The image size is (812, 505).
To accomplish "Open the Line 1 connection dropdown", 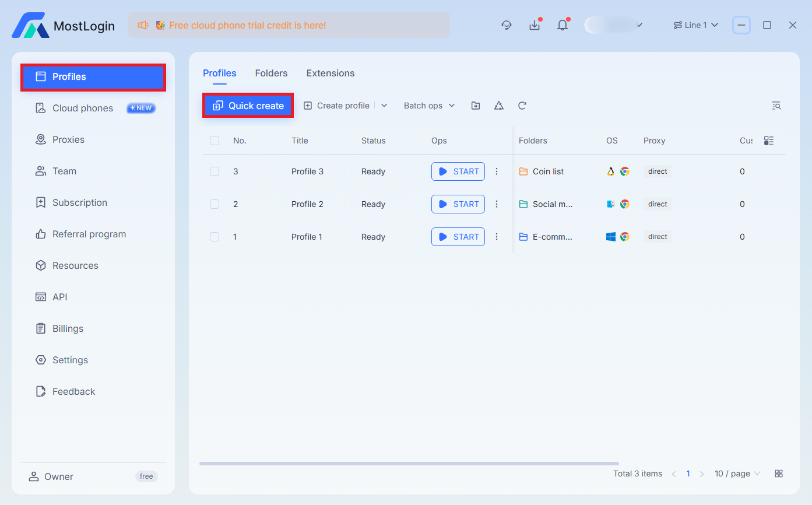I will tap(695, 25).
